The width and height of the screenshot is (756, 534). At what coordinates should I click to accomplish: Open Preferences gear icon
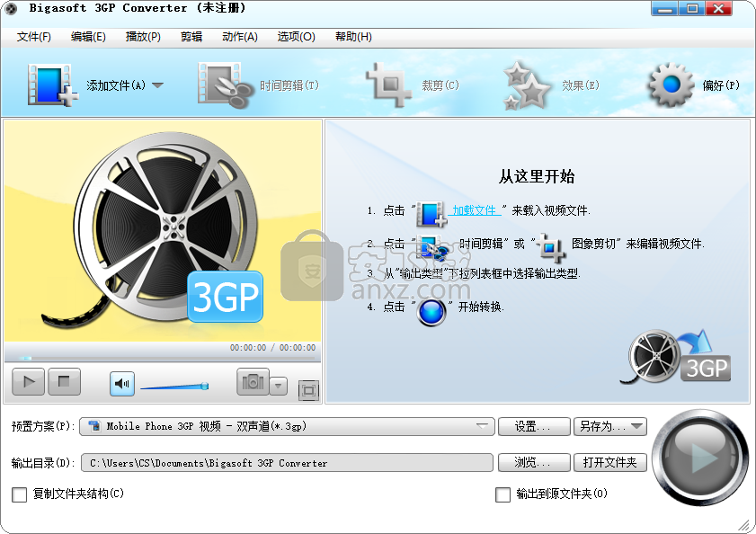(x=671, y=85)
